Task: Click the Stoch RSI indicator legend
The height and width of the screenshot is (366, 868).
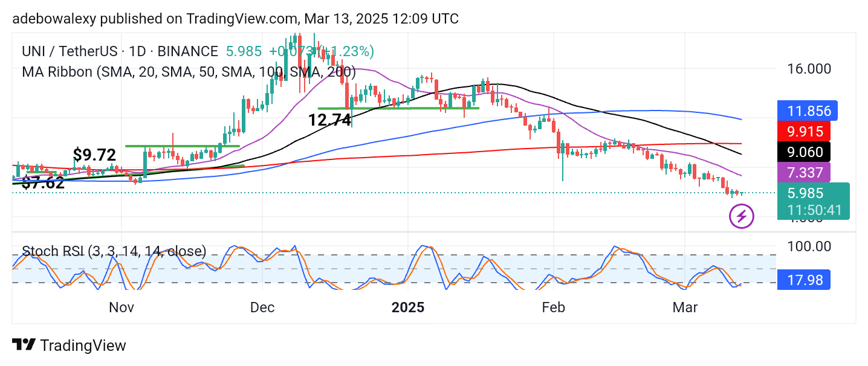Action: (x=114, y=251)
